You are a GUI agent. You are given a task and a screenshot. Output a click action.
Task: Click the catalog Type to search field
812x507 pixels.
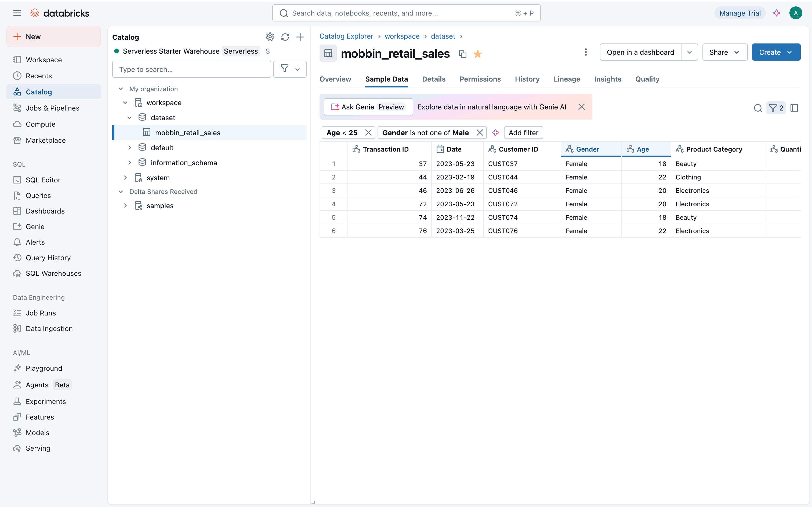191,69
